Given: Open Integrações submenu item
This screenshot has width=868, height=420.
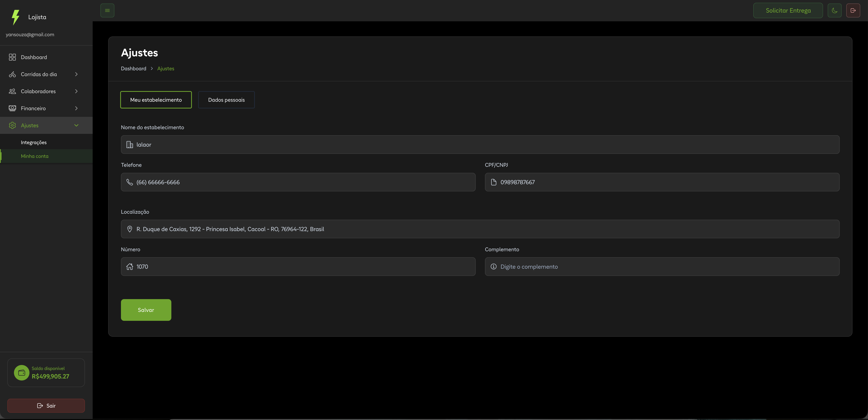Looking at the screenshot, I should (x=34, y=142).
